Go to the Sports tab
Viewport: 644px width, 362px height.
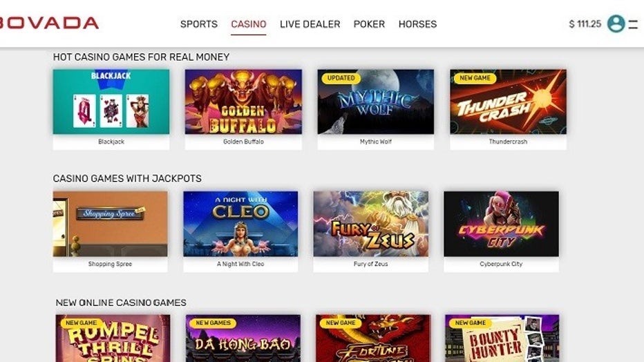199,24
